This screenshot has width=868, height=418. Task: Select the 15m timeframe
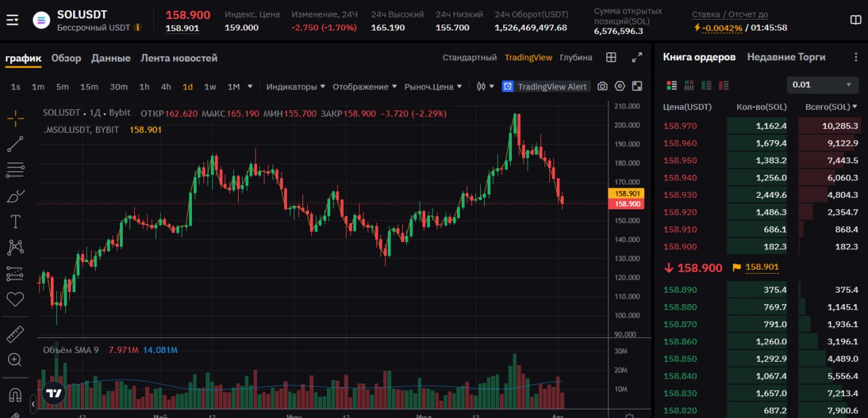tap(89, 87)
